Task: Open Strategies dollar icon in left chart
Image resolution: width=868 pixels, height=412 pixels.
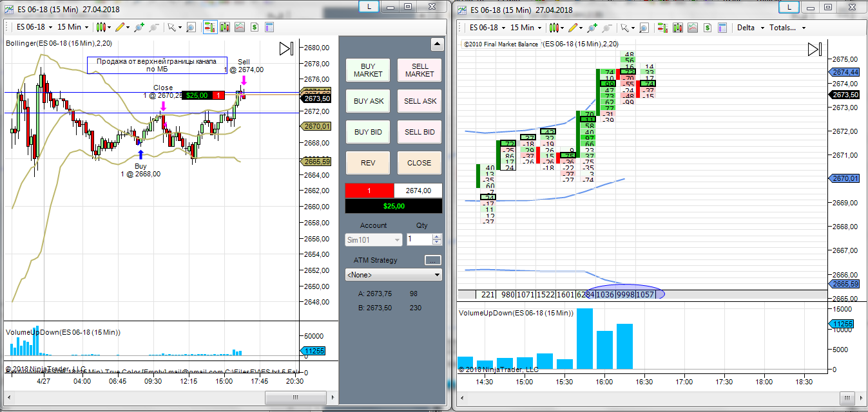Action: [255, 27]
